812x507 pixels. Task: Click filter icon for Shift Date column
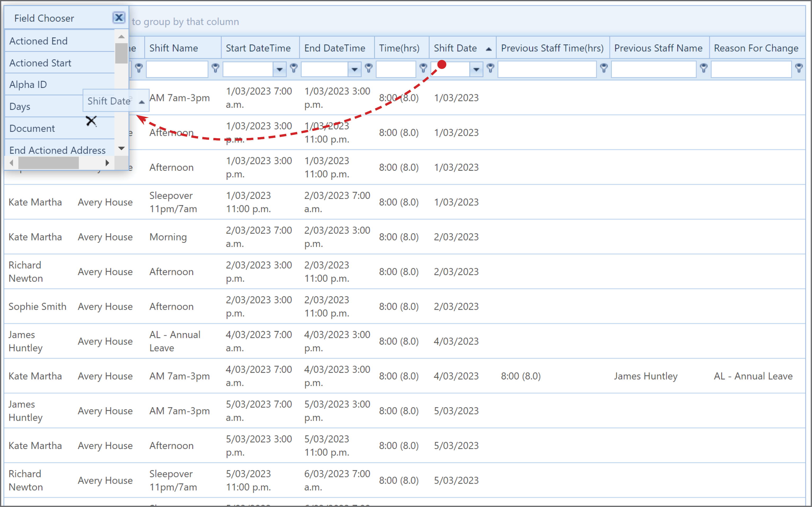491,68
